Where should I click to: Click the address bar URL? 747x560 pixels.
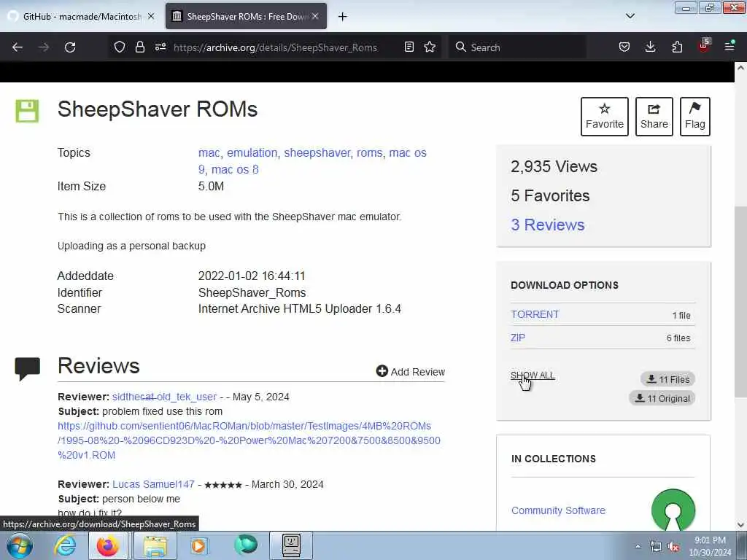(275, 47)
